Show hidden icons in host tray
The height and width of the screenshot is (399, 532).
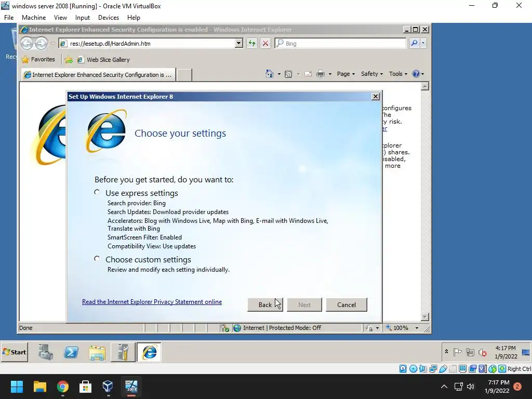(x=444, y=387)
